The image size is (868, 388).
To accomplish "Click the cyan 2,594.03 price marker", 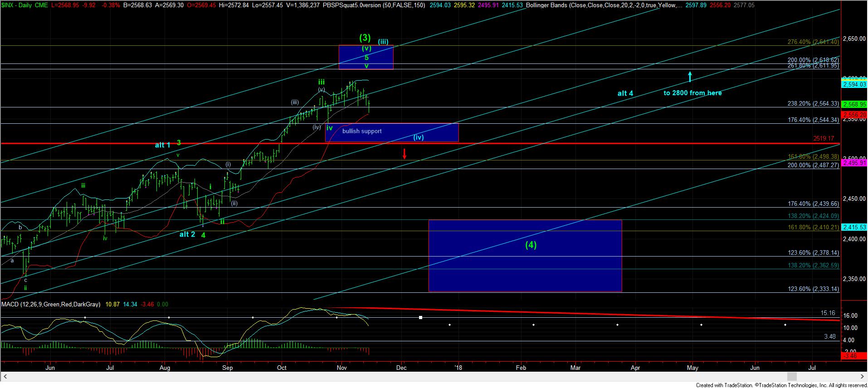I will (854, 85).
